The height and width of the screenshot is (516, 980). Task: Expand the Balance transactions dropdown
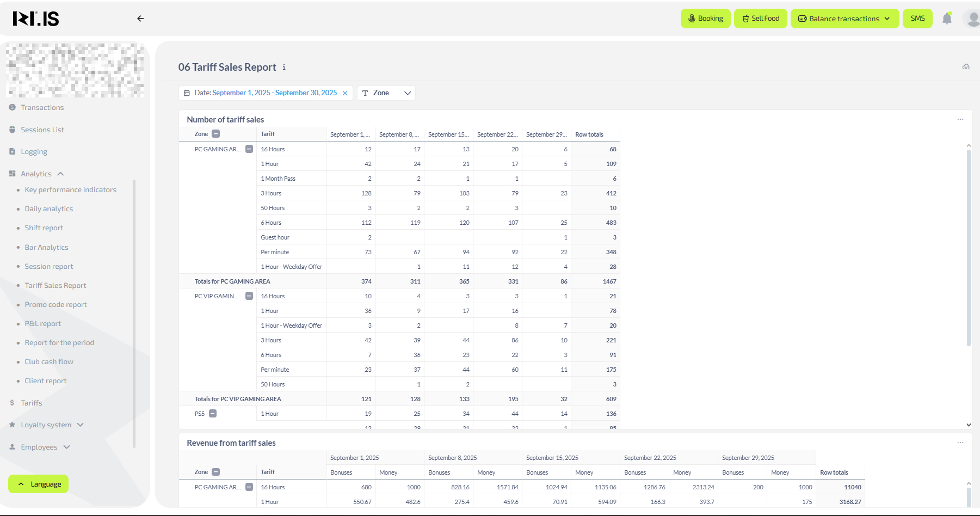click(845, 19)
